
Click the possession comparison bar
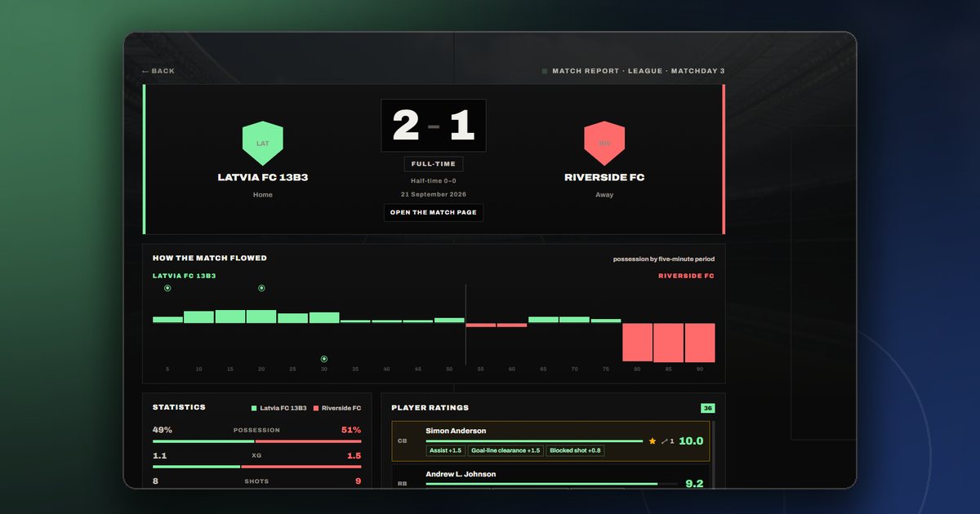point(256,441)
